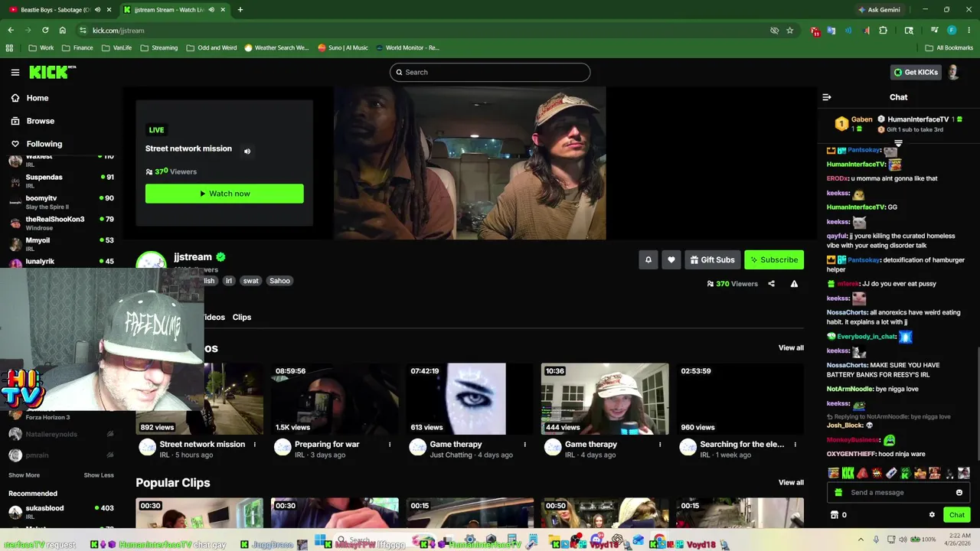Open Chrome media controls icon

[935, 31]
